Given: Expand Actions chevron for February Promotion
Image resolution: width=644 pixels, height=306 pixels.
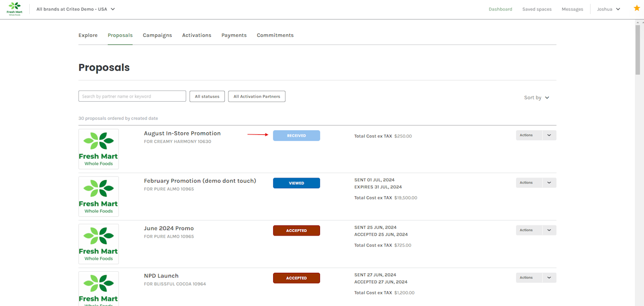Looking at the screenshot, I should [549, 183].
